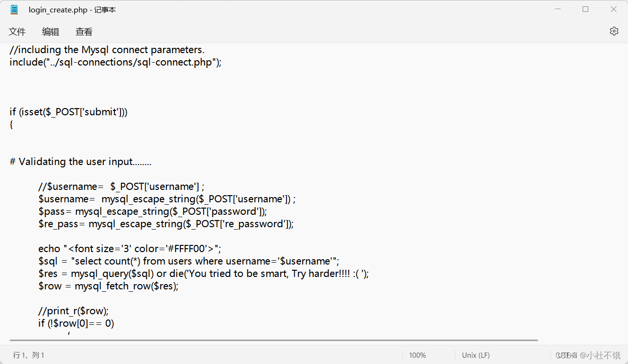Screen dimensions: 628x364
Task: Open the 文件 menu
Action: point(17,32)
